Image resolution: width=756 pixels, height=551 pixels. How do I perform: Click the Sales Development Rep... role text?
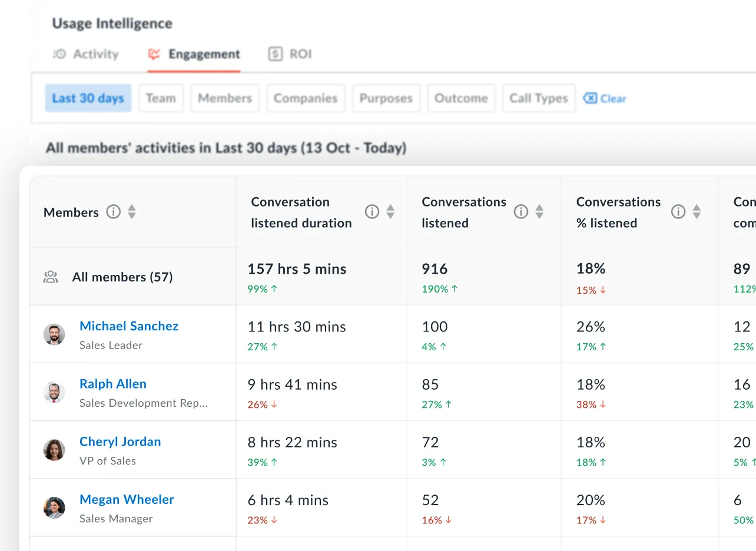point(144,403)
